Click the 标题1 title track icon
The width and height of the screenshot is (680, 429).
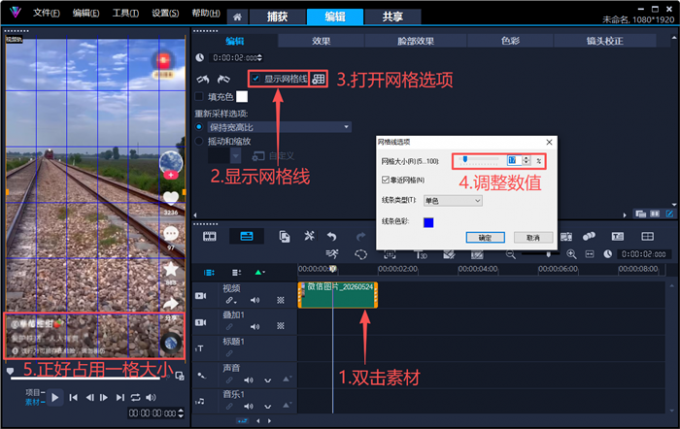point(200,348)
